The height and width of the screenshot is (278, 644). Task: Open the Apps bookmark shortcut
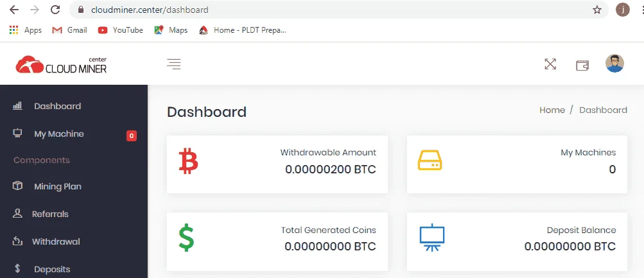coord(25,30)
